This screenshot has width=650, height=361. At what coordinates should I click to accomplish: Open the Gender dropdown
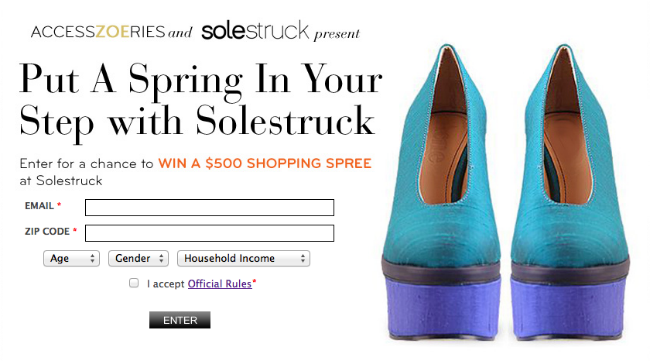(138, 259)
